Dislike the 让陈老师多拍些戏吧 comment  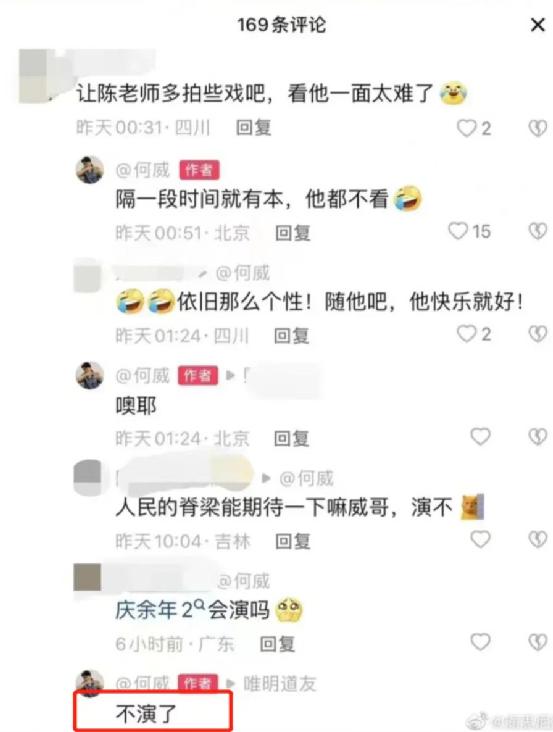[537, 128]
